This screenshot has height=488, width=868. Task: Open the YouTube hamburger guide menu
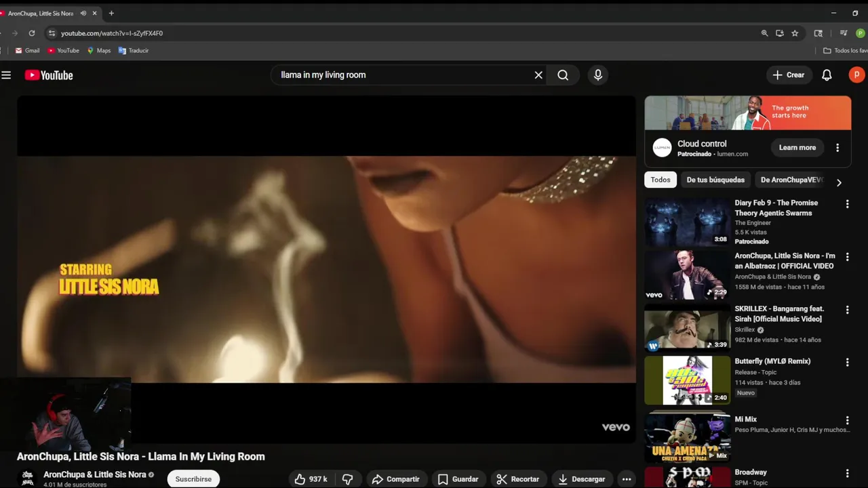(6, 75)
